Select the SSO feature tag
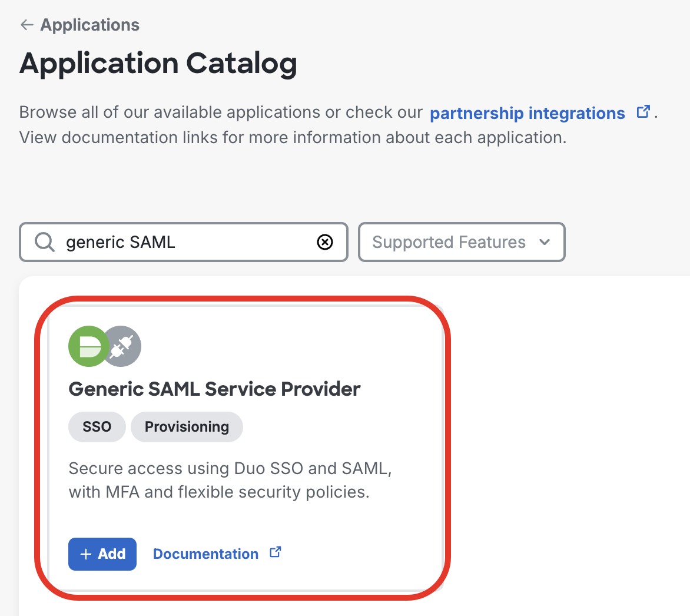690x616 pixels. tap(97, 426)
